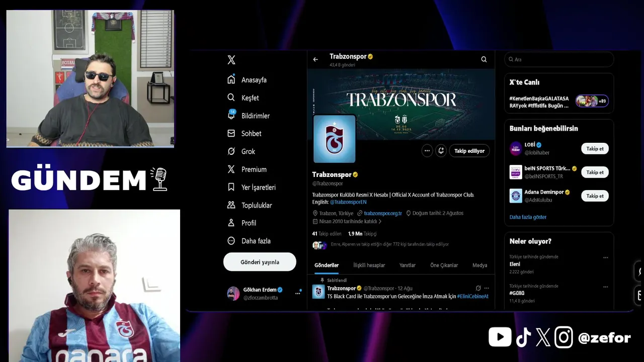The height and width of the screenshot is (362, 644).
Task: Open the profile more options dots
Action: (x=427, y=151)
